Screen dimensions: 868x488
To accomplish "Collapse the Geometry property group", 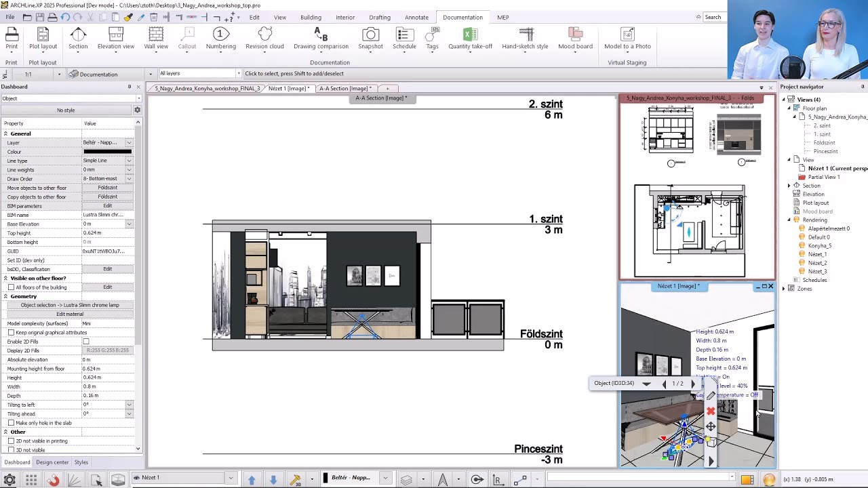I will tap(5, 296).
